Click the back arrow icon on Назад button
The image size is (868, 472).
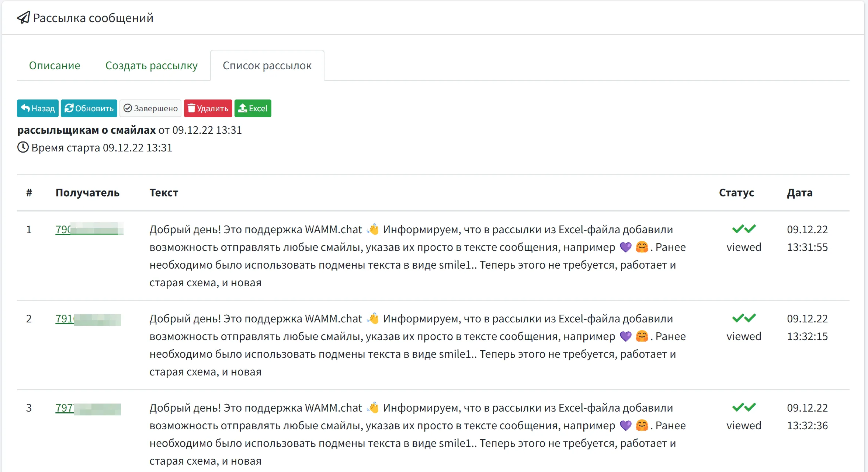[x=25, y=108]
